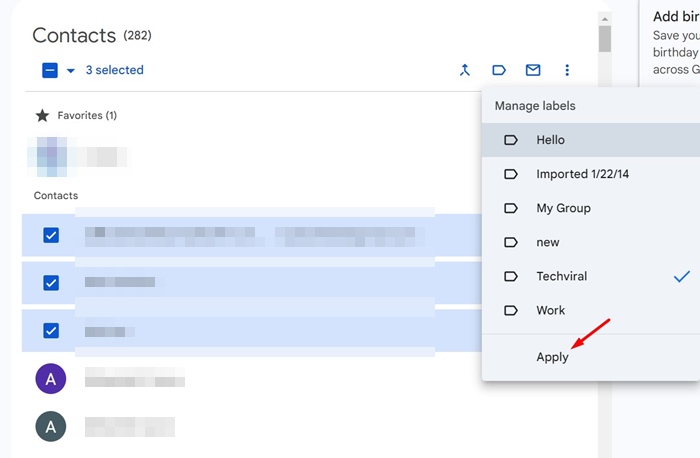Click the merge contacts icon
This screenshot has height=458, width=700.
pyautogui.click(x=464, y=70)
